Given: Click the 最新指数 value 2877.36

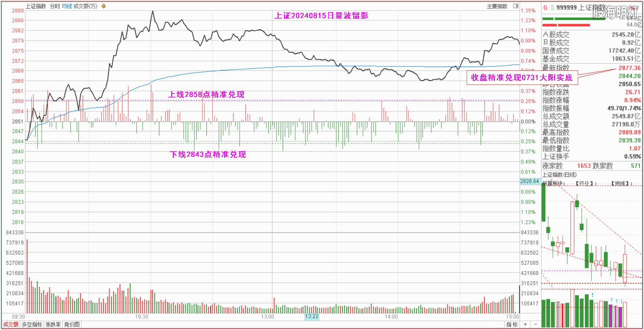Looking at the screenshot, I should pyautogui.click(x=629, y=68).
